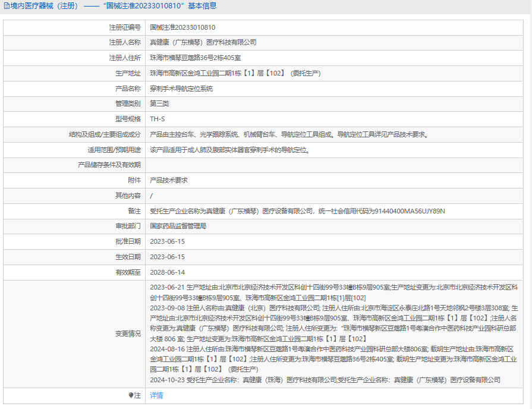Click the 附件 label cell
This screenshot has width=532, height=409.
point(74,181)
